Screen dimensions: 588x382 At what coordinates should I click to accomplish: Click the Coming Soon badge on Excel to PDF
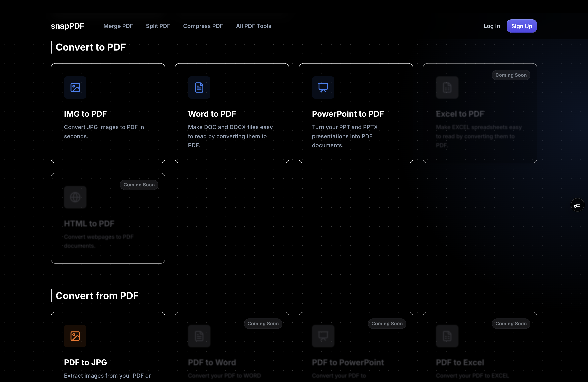point(511,75)
